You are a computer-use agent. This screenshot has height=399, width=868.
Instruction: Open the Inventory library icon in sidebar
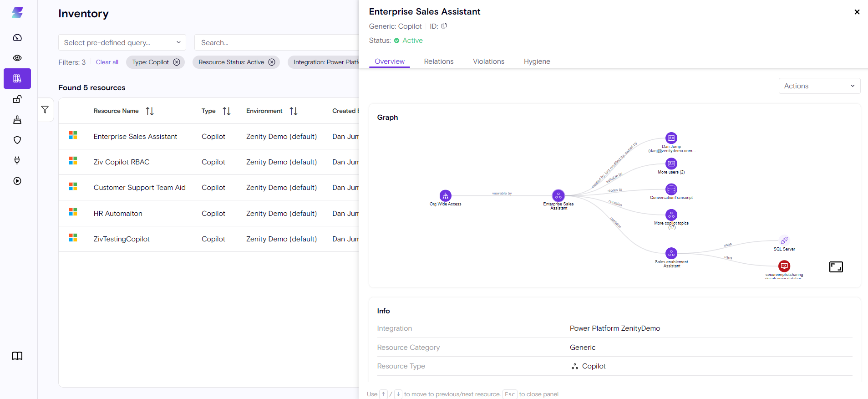point(17,78)
